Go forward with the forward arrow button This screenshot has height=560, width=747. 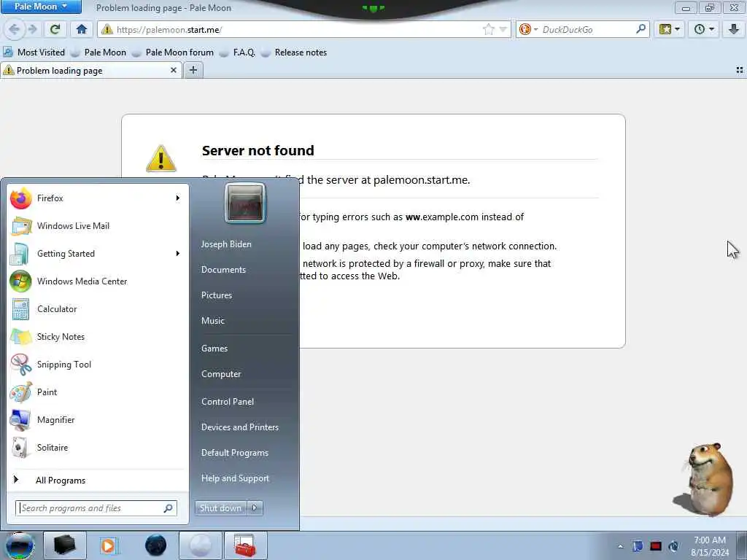click(32, 29)
